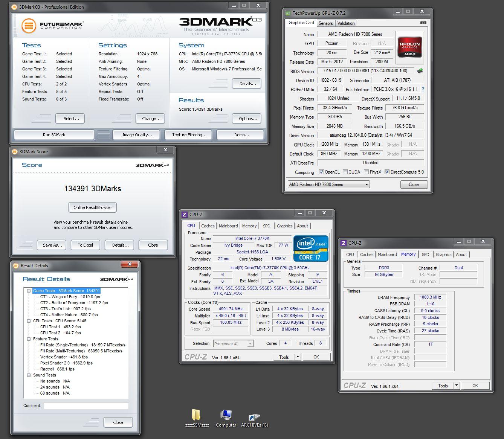Image resolution: width=504 pixels, height=439 pixels.
Task: Collapse the CPU Tests tree node
Action: pos(29,321)
